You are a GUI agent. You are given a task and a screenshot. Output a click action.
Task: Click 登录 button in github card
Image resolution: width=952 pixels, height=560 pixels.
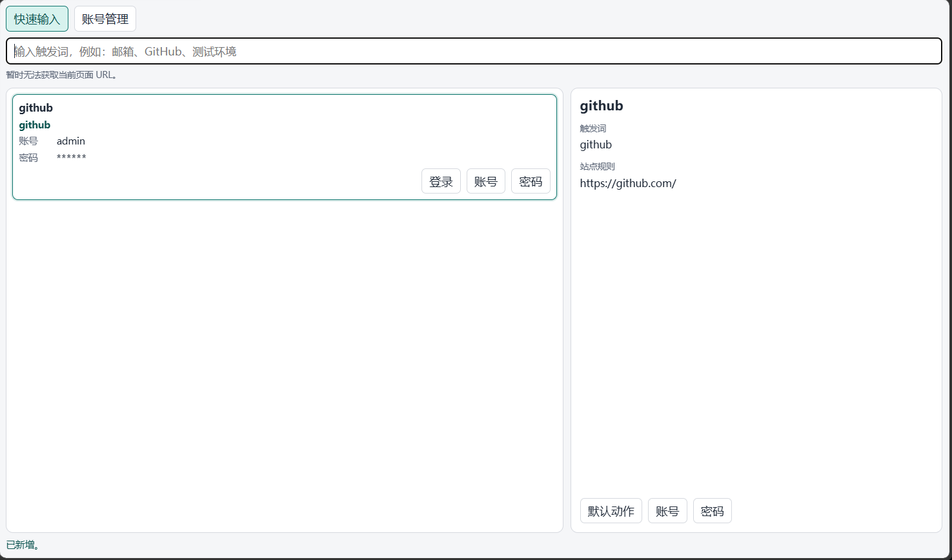click(x=441, y=181)
